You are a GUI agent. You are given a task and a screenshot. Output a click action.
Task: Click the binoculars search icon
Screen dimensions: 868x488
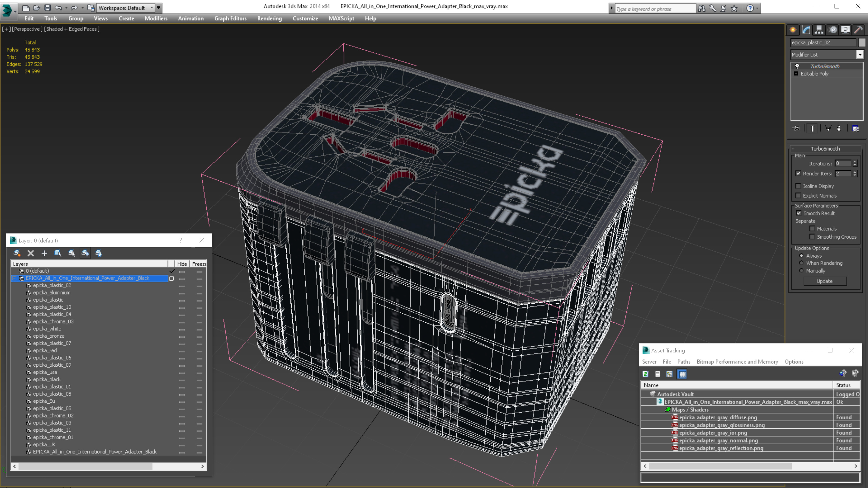[x=702, y=8]
